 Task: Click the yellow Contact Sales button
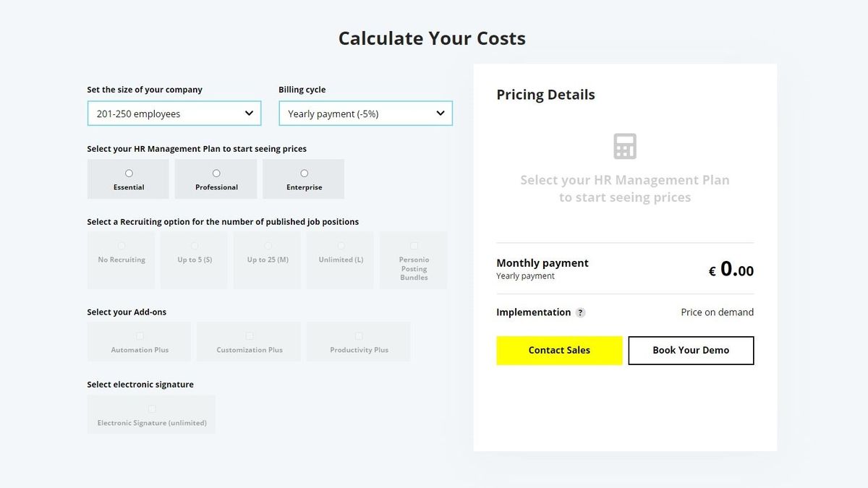click(x=559, y=350)
